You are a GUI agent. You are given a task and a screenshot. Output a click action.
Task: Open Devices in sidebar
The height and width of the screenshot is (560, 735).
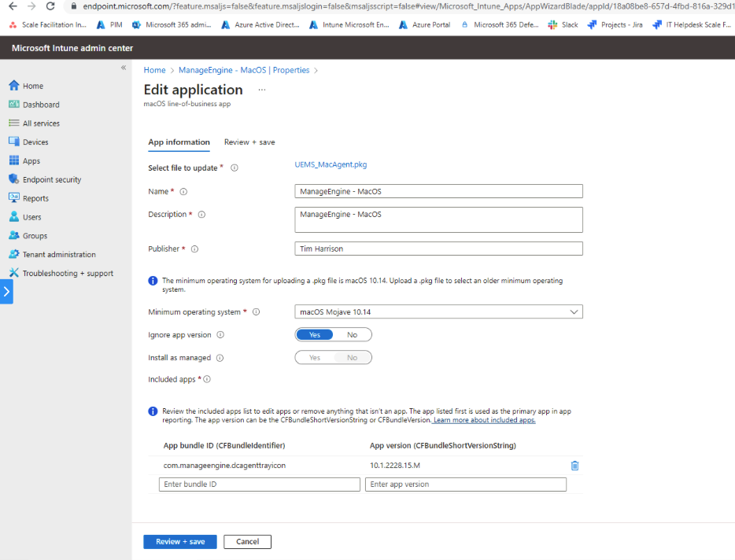28,142
